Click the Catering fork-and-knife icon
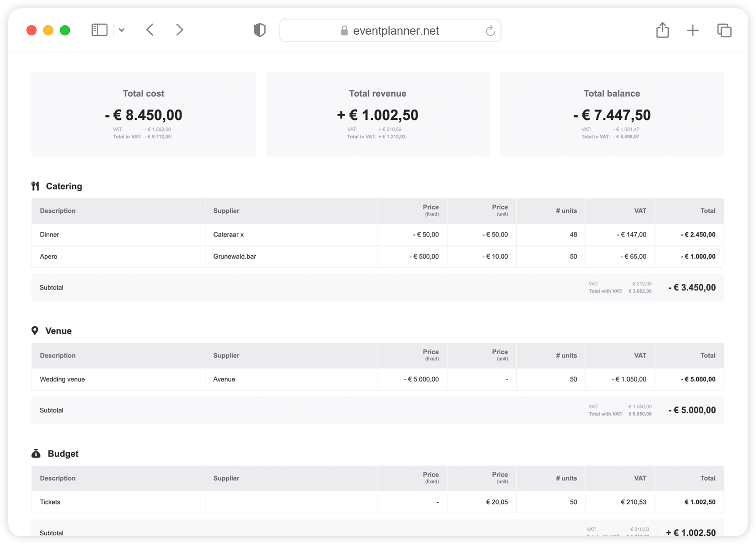Screen dimensions: 756x544 pos(36,186)
